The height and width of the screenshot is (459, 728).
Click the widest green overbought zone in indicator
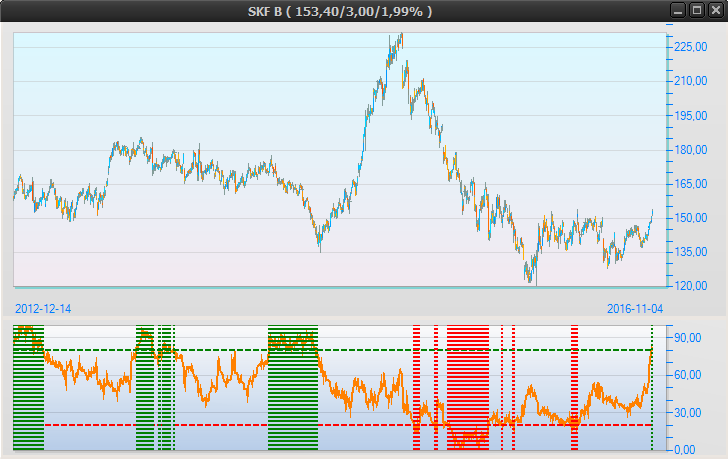pos(293,388)
